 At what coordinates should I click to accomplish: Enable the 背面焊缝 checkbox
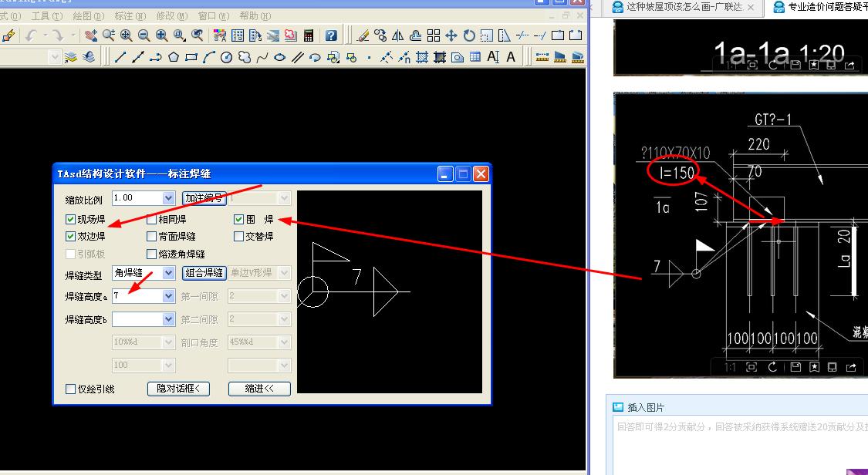(x=152, y=236)
